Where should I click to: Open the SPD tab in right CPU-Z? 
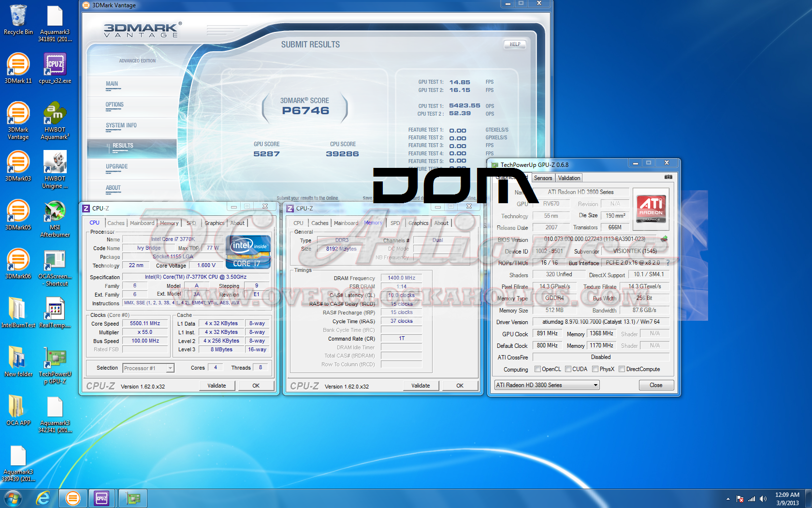(x=395, y=223)
